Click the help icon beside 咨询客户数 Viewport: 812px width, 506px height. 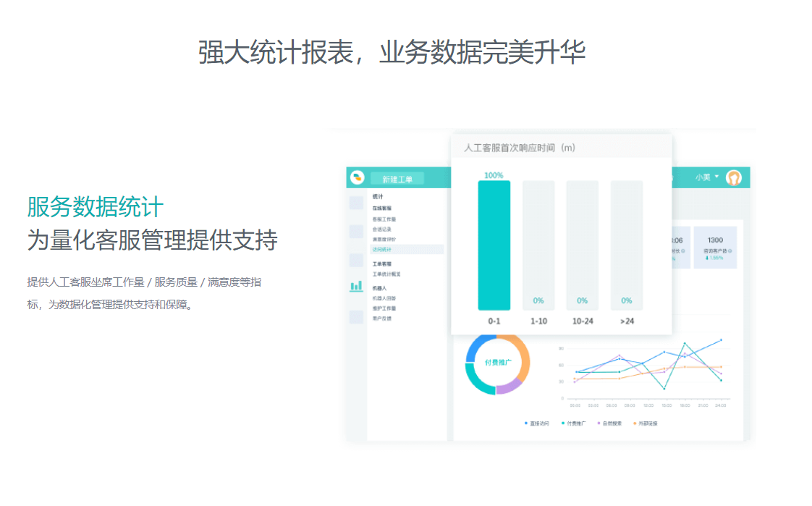730,250
